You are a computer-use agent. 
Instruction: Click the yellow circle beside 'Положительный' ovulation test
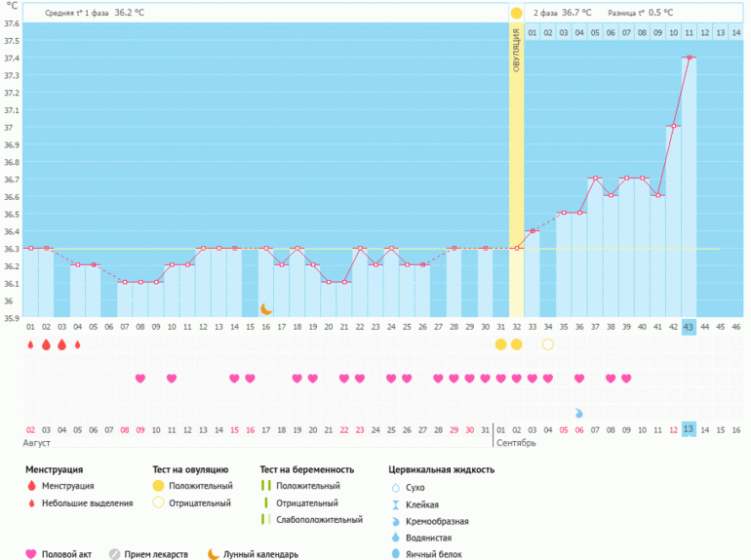(159, 486)
